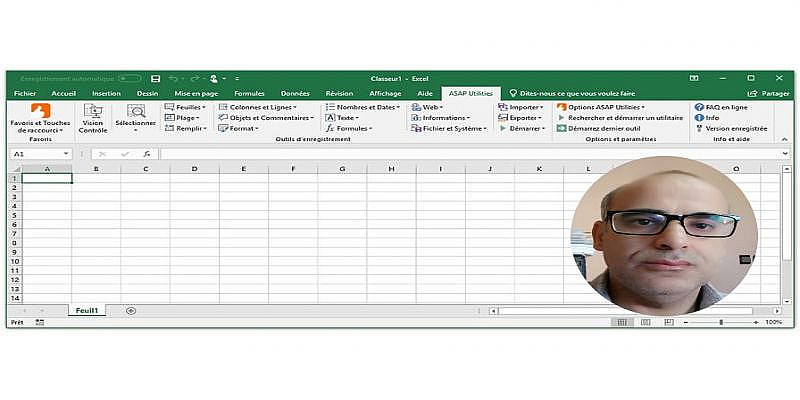
Task: Click the macro record icon in status bar
Action: pyautogui.click(x=40, y=322)
